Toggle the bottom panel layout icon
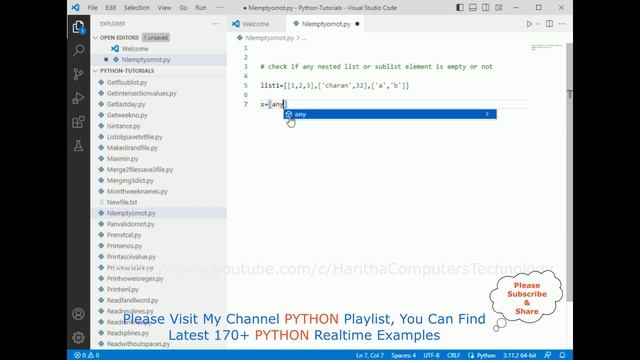 pos(473,8)
